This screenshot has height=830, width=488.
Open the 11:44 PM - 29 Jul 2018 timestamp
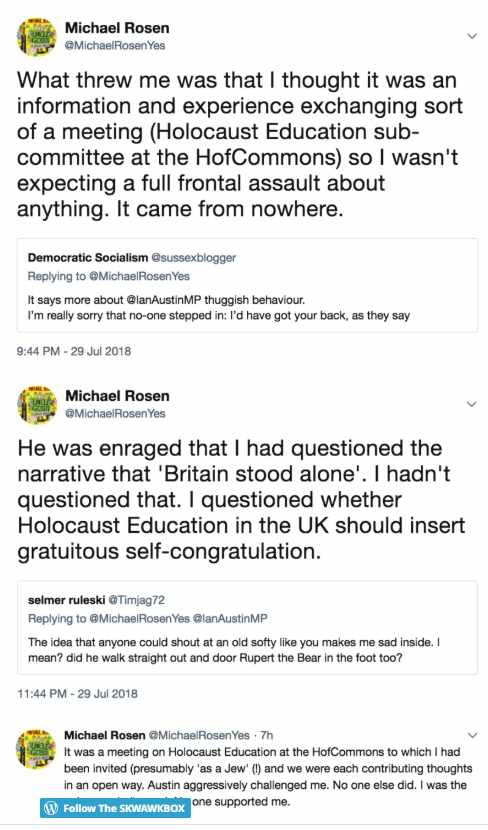(77, 693)
